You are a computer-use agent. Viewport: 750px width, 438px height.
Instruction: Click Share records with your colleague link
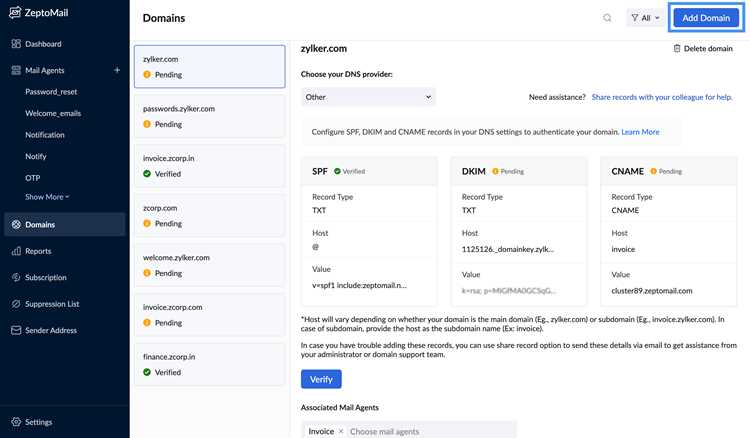point(662,97)
